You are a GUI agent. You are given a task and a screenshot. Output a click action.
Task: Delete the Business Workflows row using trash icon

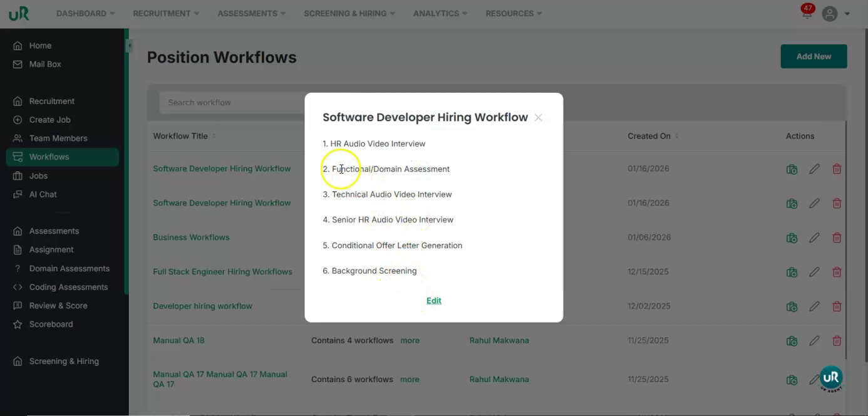point(837,237)
